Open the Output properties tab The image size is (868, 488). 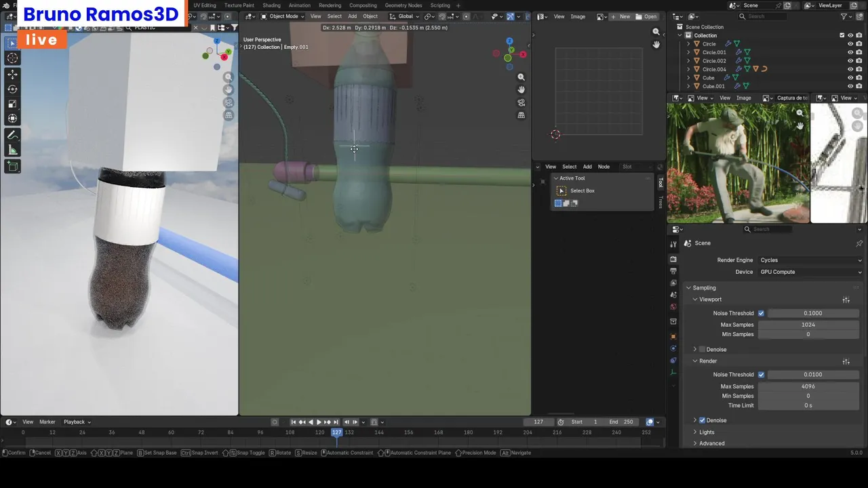pos(673,271)
